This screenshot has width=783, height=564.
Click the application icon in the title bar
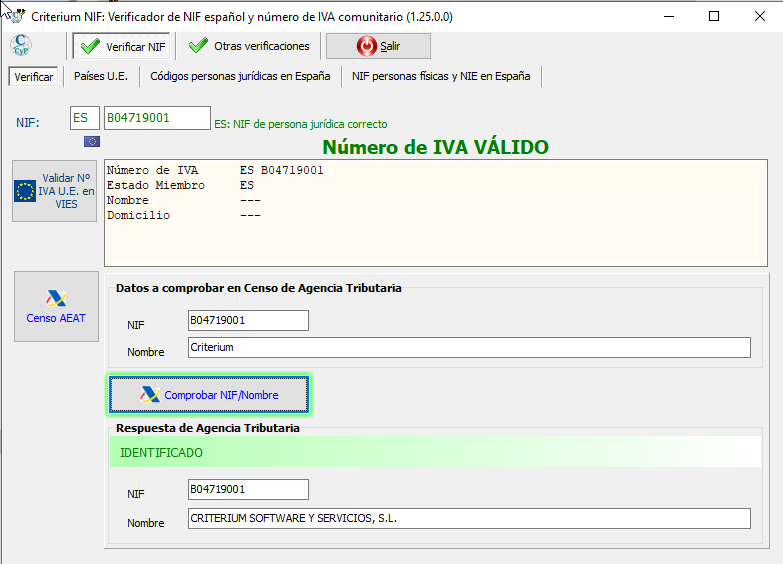click(17, 16)
